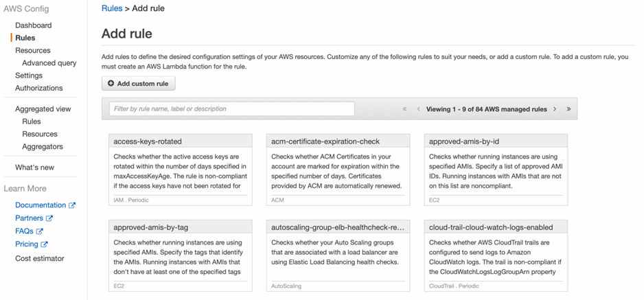Click the Rules breadcrumb link

coord(112,8)
